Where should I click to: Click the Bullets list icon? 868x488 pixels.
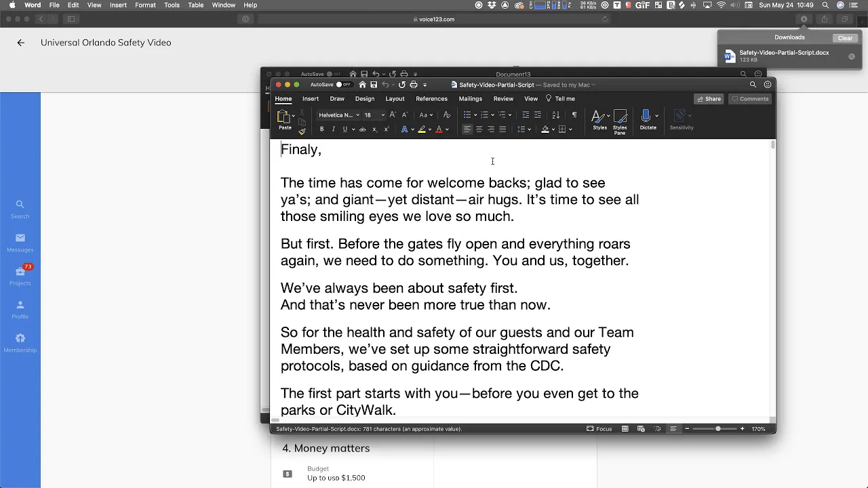[x=467, y=115]
